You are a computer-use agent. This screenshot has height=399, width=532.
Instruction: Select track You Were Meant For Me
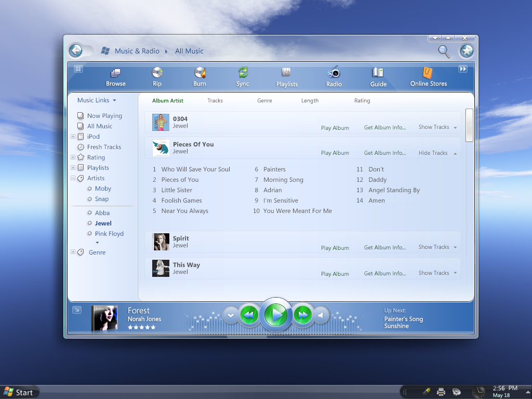(x=298, y=211)
